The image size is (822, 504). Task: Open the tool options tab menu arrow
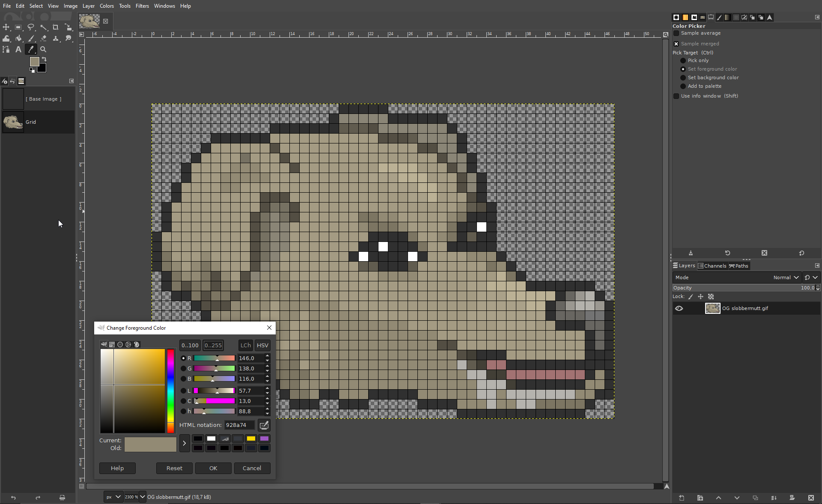coord(817,17)
